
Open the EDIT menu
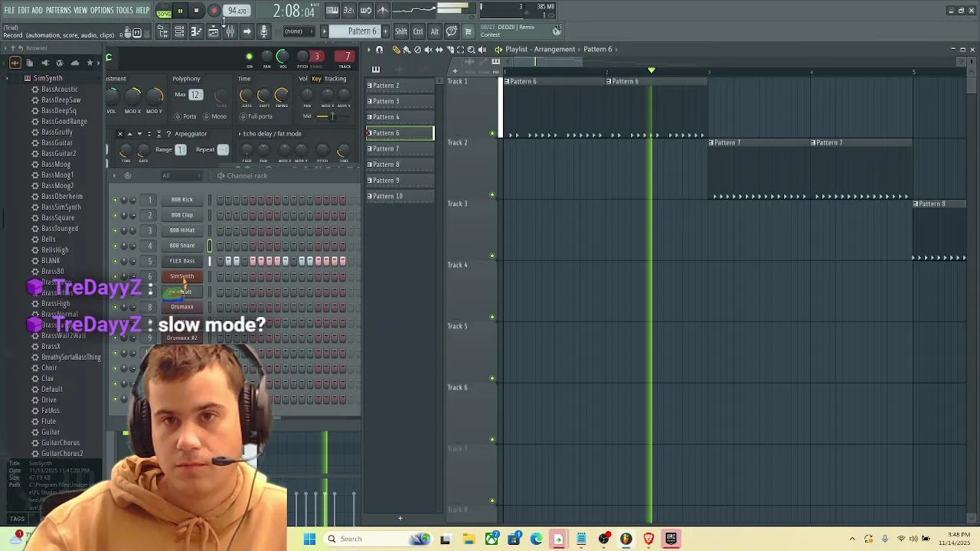24,10
